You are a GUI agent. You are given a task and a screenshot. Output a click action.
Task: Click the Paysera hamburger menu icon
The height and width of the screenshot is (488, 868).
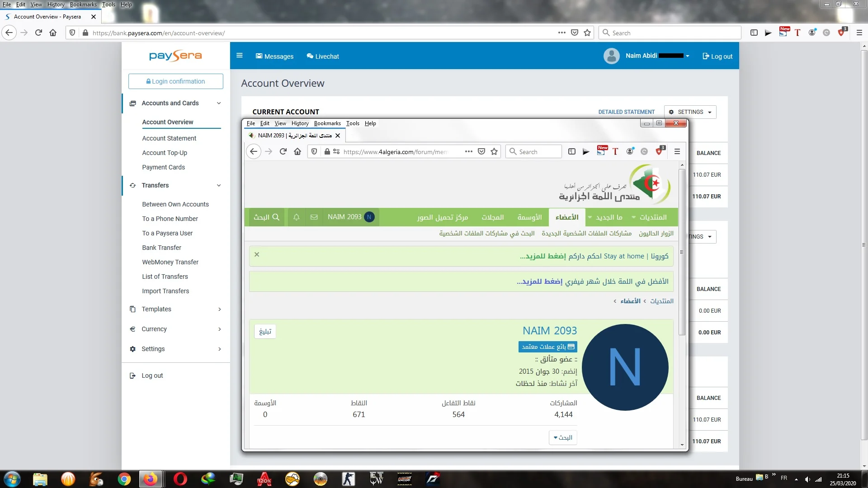[240, 56]
